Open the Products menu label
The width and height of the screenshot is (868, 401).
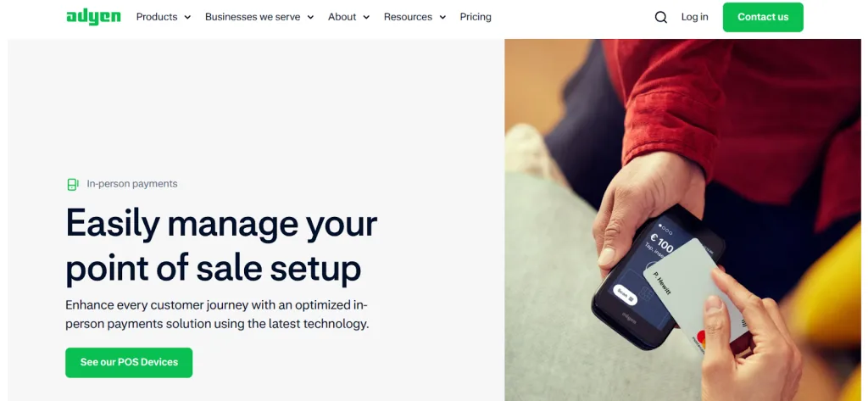coord(157,17)
